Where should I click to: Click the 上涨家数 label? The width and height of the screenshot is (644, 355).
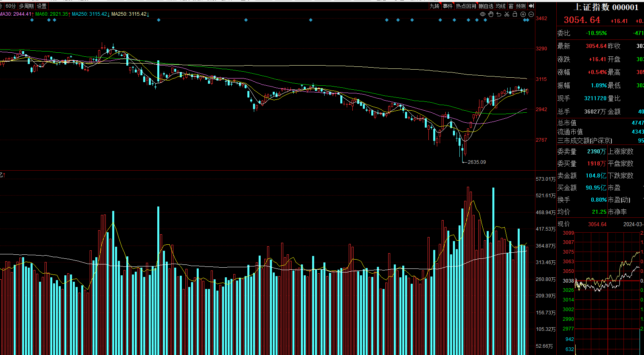[x=621, y=151]
